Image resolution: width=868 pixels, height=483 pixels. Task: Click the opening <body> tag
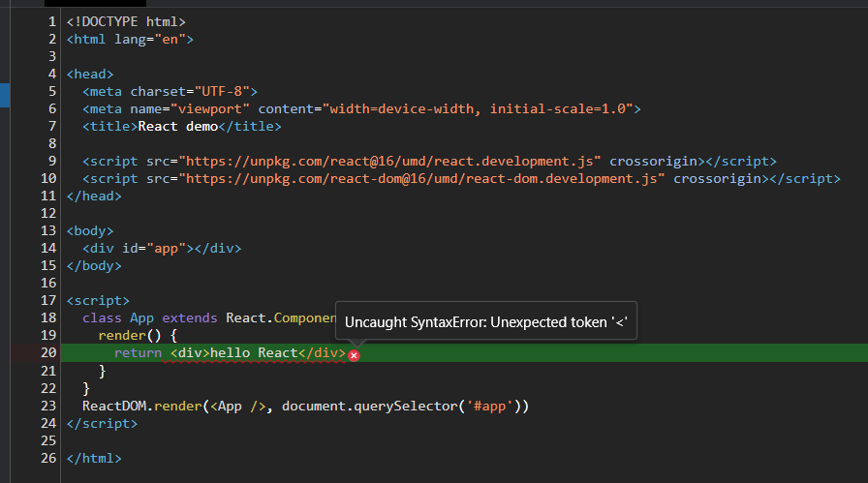pos(90,230)
